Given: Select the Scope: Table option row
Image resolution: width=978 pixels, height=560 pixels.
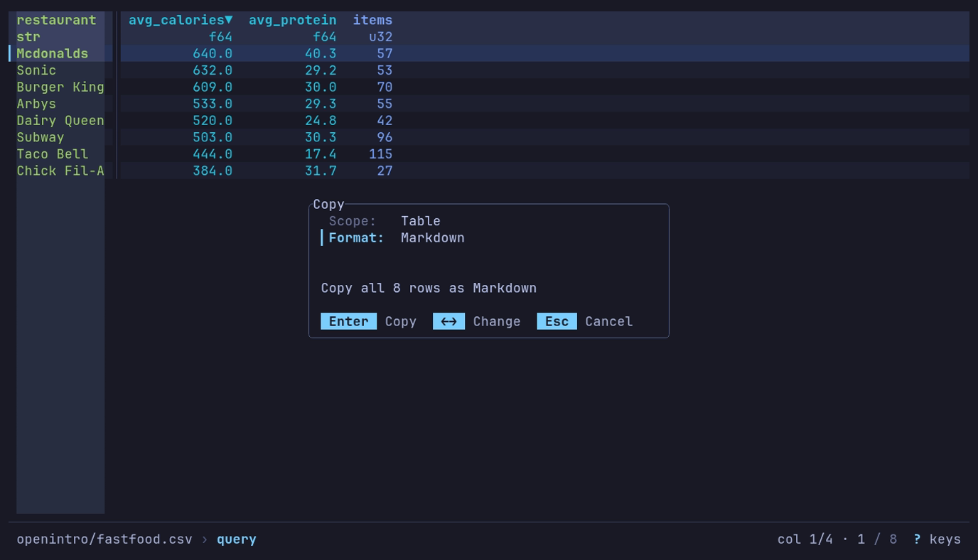Looking at the screenshot, I should (488, 221).
